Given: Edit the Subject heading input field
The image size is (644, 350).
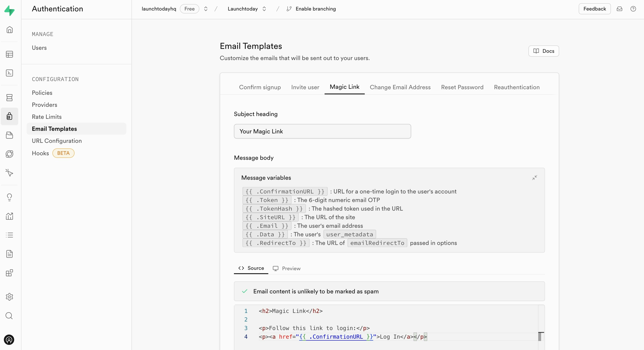Looking at the screenshot, I should click(x=322, y=131).
